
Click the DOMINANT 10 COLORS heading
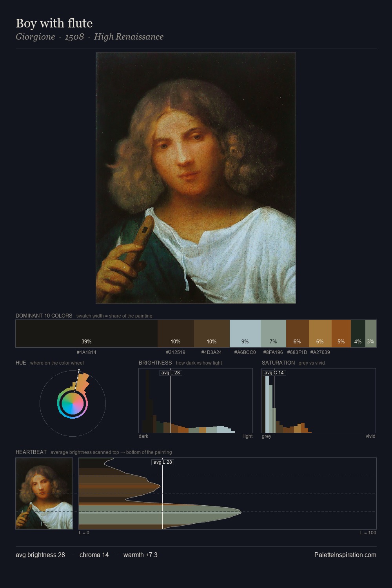point(44,316)
